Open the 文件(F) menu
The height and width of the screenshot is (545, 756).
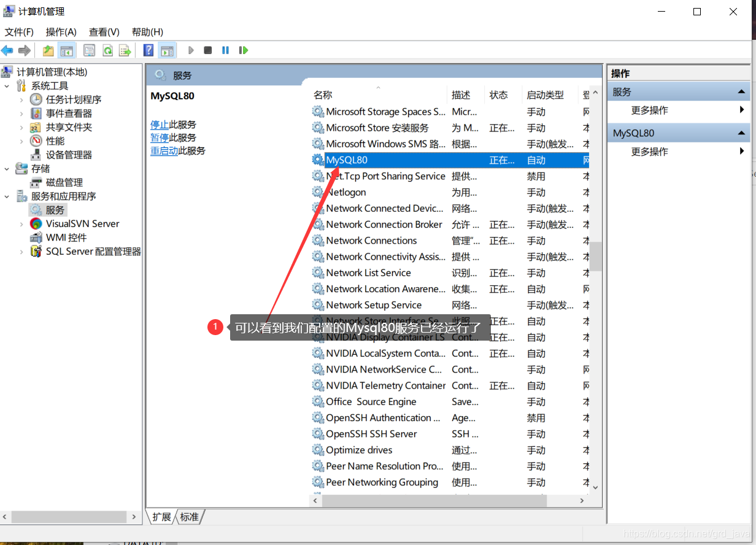19,32
